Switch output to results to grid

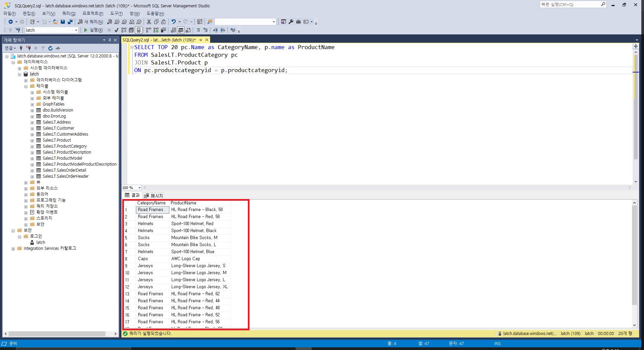(x=181, y=30)
